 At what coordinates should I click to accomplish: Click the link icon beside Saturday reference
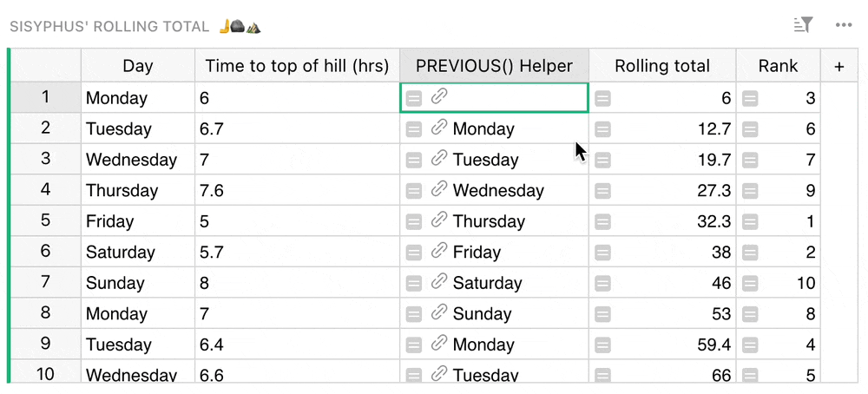click(439, 282)
